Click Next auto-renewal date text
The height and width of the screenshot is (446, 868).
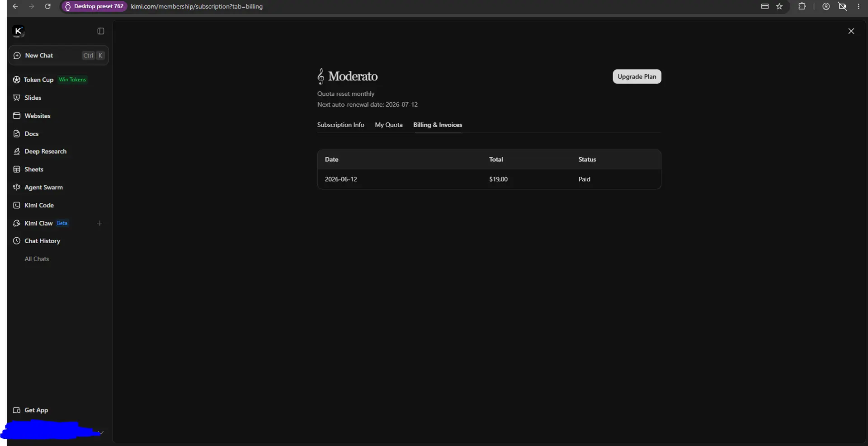tap(368, 104)
